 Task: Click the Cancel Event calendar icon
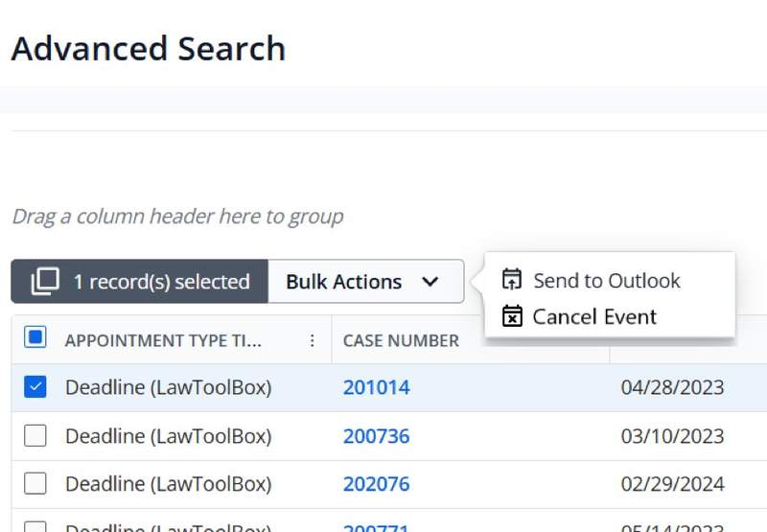point(512,316)
